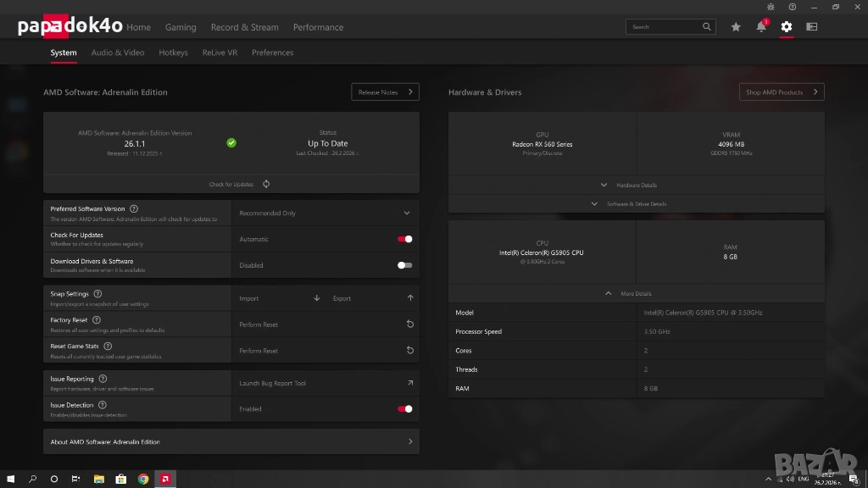Open the Performance menu

coord(318,27)
